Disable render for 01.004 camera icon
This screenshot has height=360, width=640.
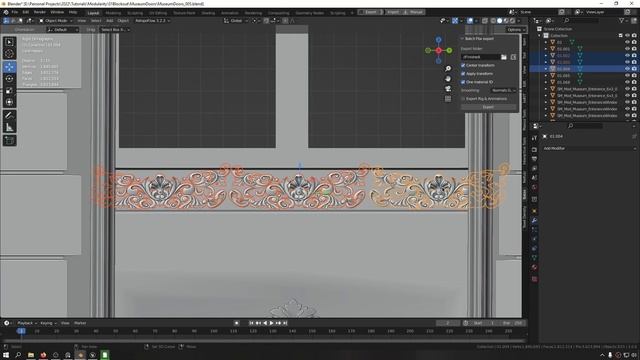634,69
